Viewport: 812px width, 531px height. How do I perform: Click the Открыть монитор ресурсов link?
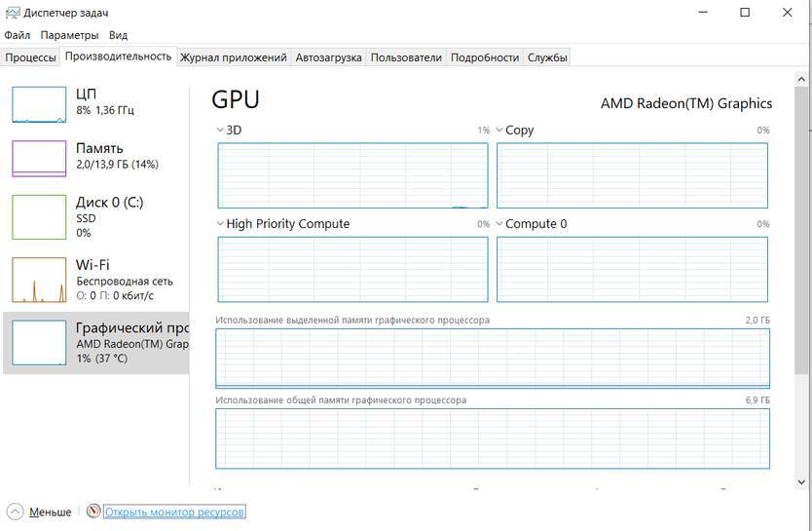pyautogui.click(x=174, y=512)
